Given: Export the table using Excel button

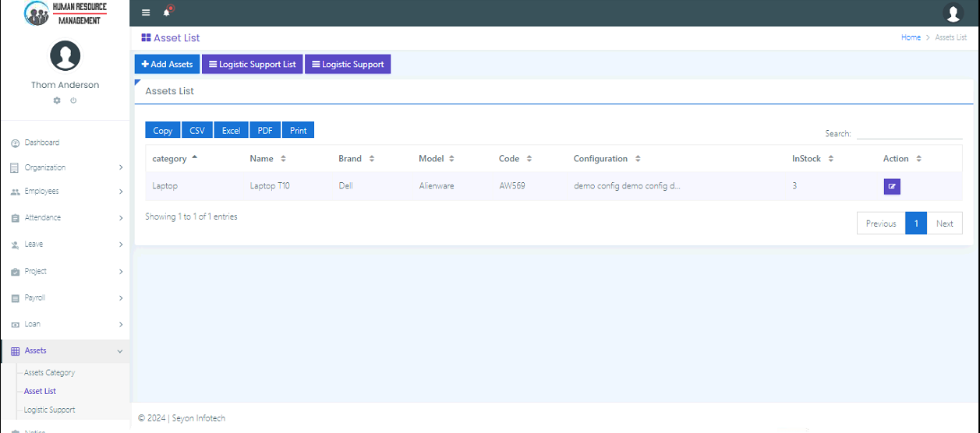Looking at the screenshot, I should click(x=231, y=130).
